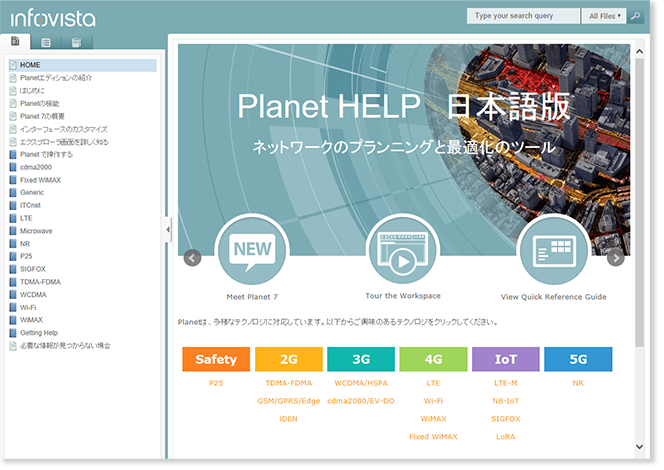The width and height of the screenshot is (664, 470).
Task: Switch to the Glossary tab
Action: click(x=77, y=42)
